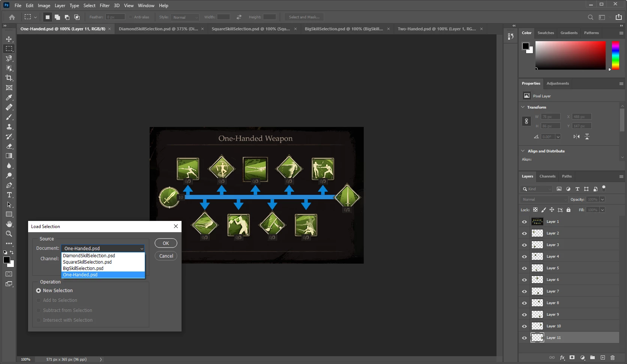
Task: Open the Search icon in options bar
Action: [590, 17]
